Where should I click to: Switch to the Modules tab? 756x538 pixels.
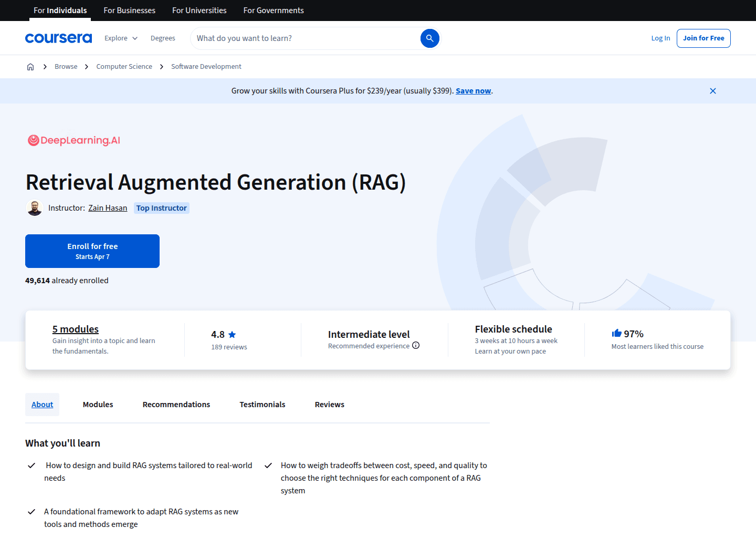98,404
